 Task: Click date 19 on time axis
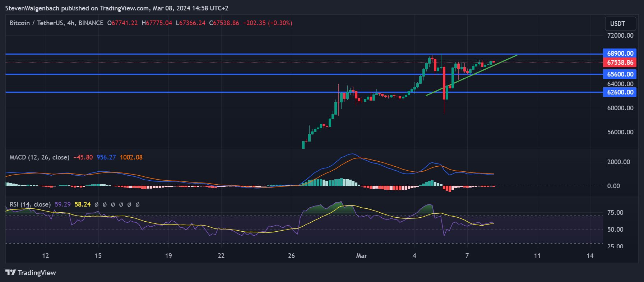pyautogui.click(x=168, y=256)
